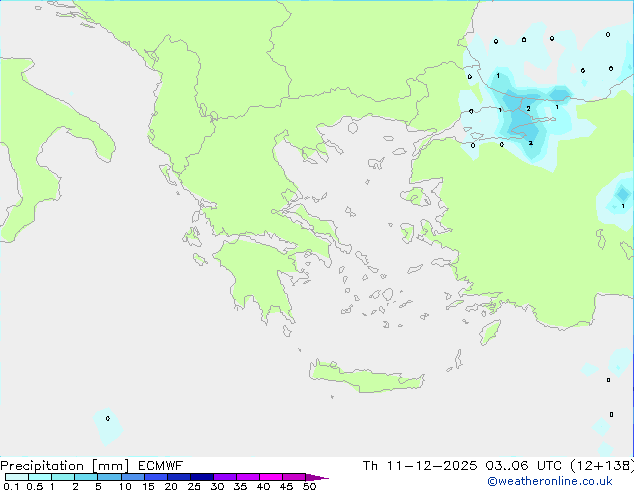Click the ECMWF model label

tap(161, 466)
